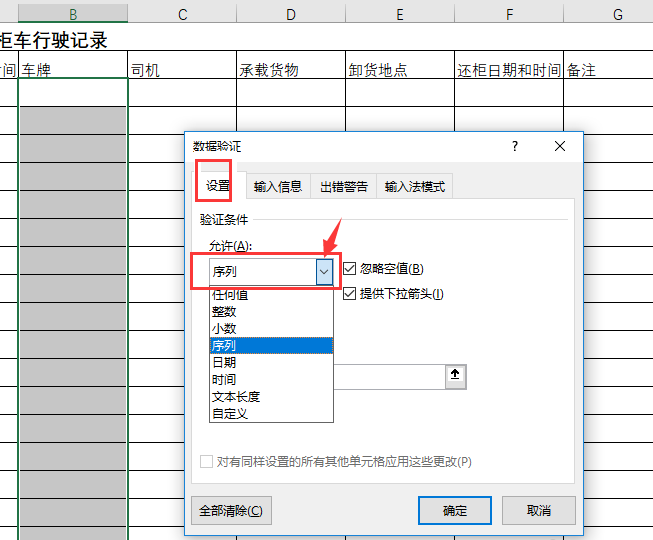Open the help question mark in dialog
This screenshot has width=653, height=540.
point(515,146)
